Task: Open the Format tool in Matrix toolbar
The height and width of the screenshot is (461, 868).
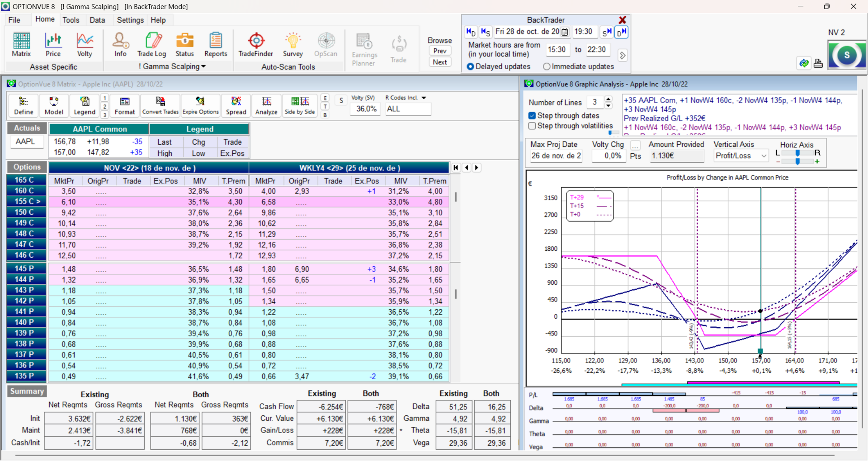Action: (125, 106)
